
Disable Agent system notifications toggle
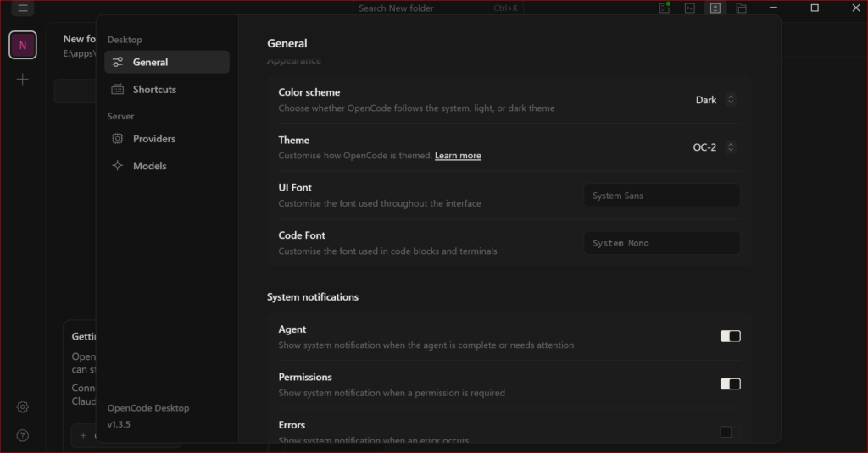[x=730, y=336]
